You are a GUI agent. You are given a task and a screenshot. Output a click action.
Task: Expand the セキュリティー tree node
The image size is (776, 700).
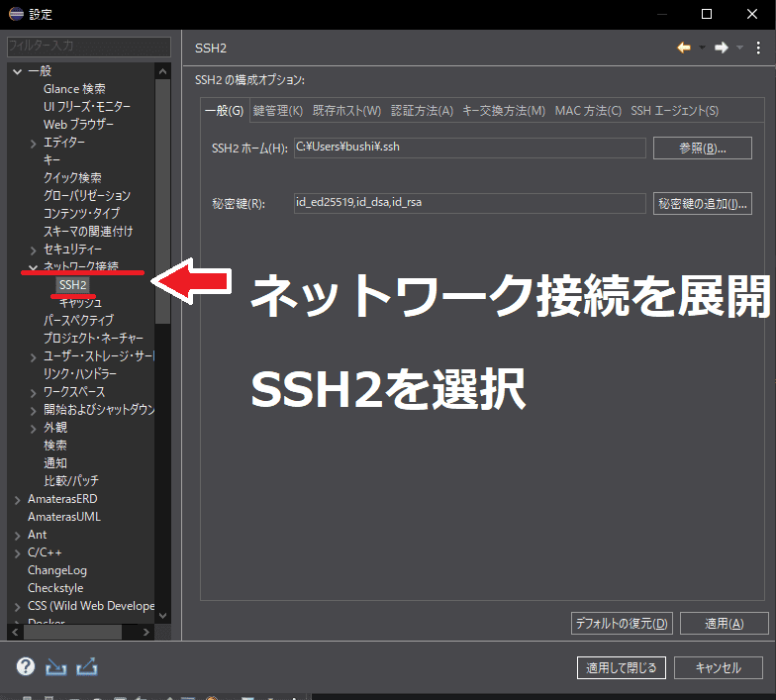click(x=34, y=250)
